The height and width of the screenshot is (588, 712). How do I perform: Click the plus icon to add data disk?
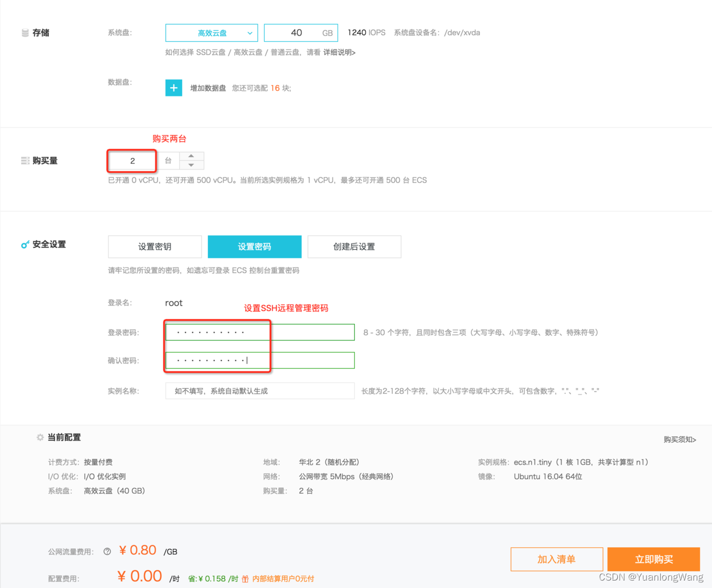tap(174, 88)
